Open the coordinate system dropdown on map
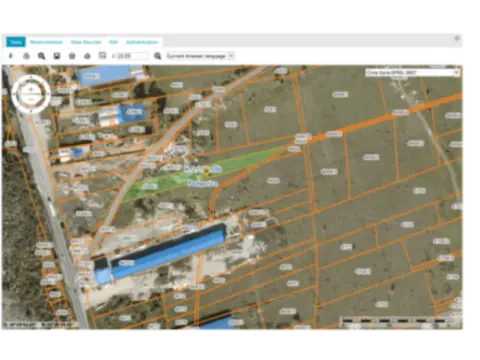 coord(413,72)
